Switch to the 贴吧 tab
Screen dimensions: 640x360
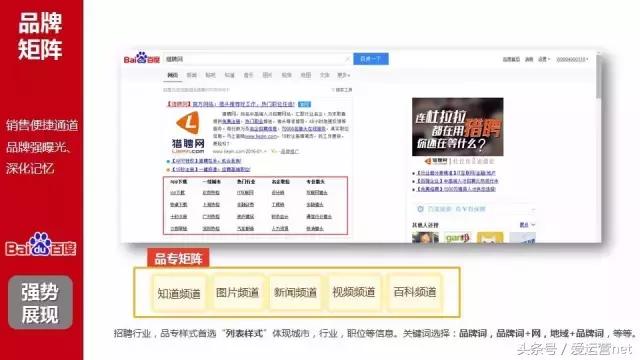click(210, 75)
